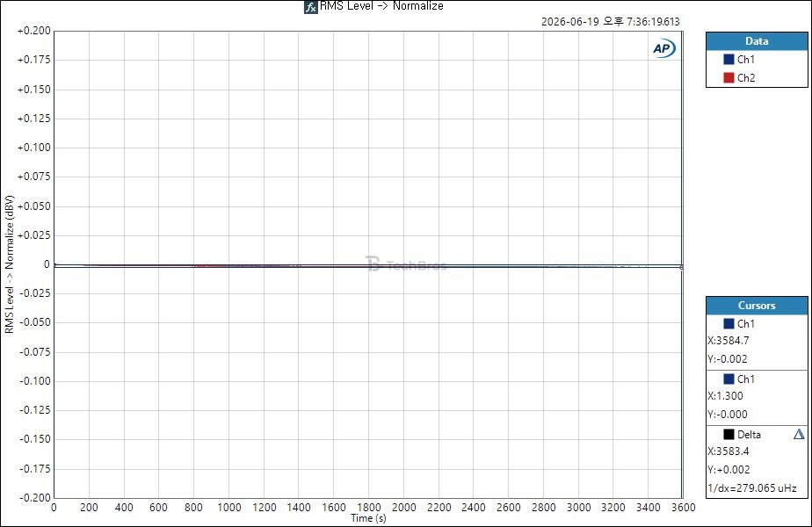Click the AP logo in the graph corner
812x527 pixels.
(x=663, y=48)
